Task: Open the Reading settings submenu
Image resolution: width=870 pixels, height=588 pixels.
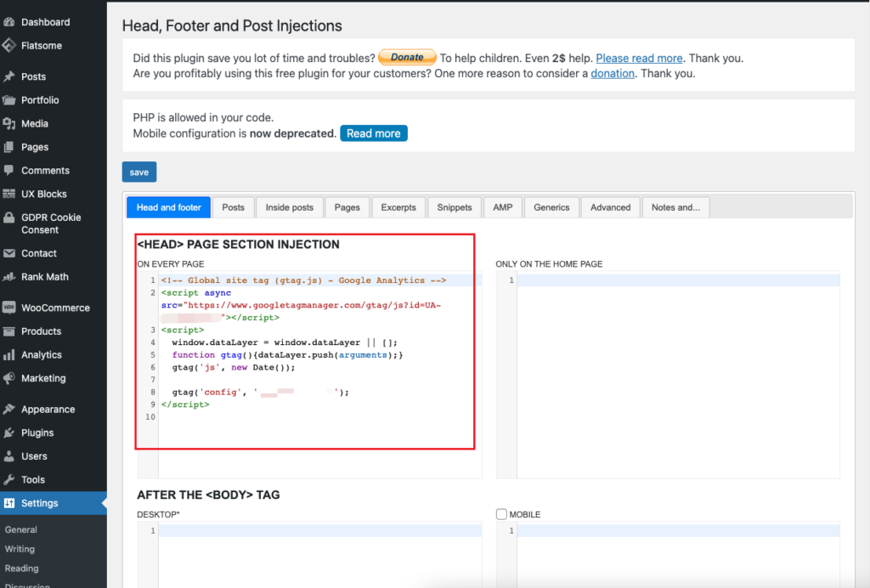Action: (21, 568)
